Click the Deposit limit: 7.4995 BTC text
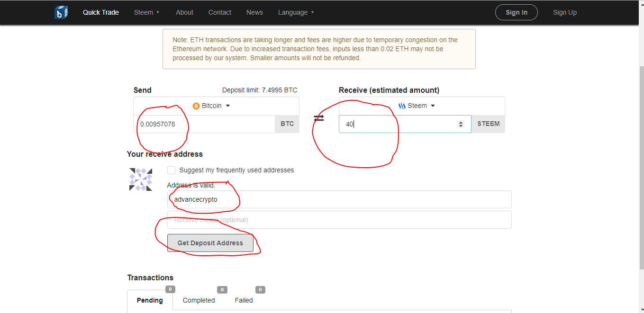This screenshot has height=313, width=644. [x=260, y=90]
